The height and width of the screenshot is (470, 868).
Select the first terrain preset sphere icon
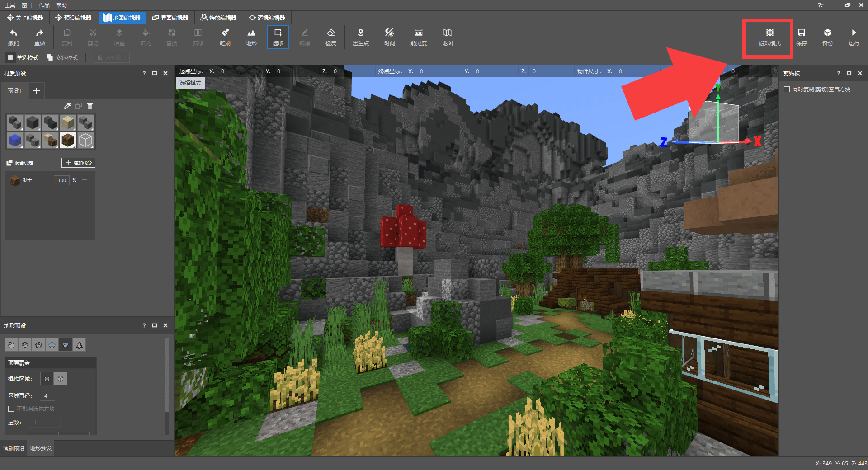point(11,345)
